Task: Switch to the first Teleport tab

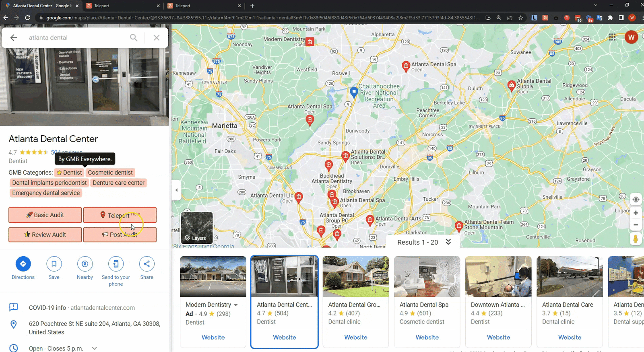Action: pyautogui.click(x=122, y=6)
